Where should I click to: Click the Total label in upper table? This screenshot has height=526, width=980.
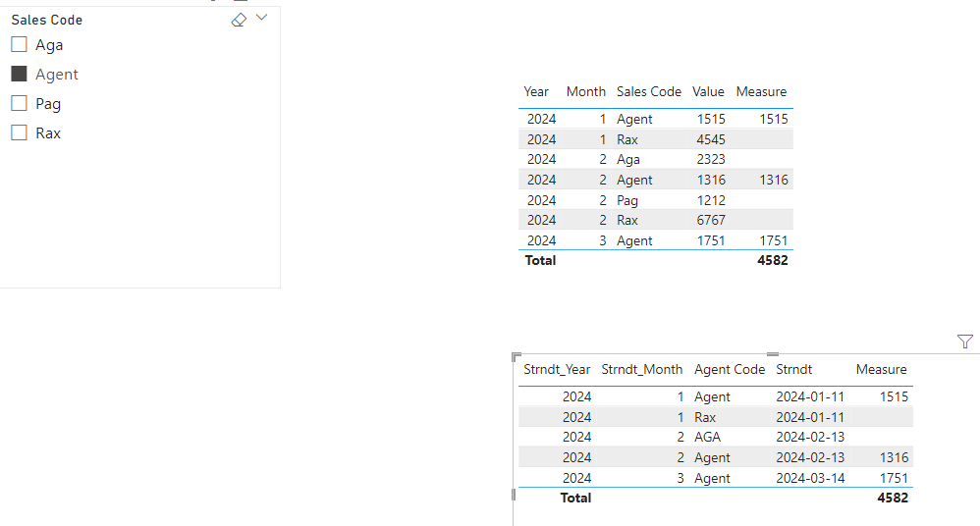point(540,260)
